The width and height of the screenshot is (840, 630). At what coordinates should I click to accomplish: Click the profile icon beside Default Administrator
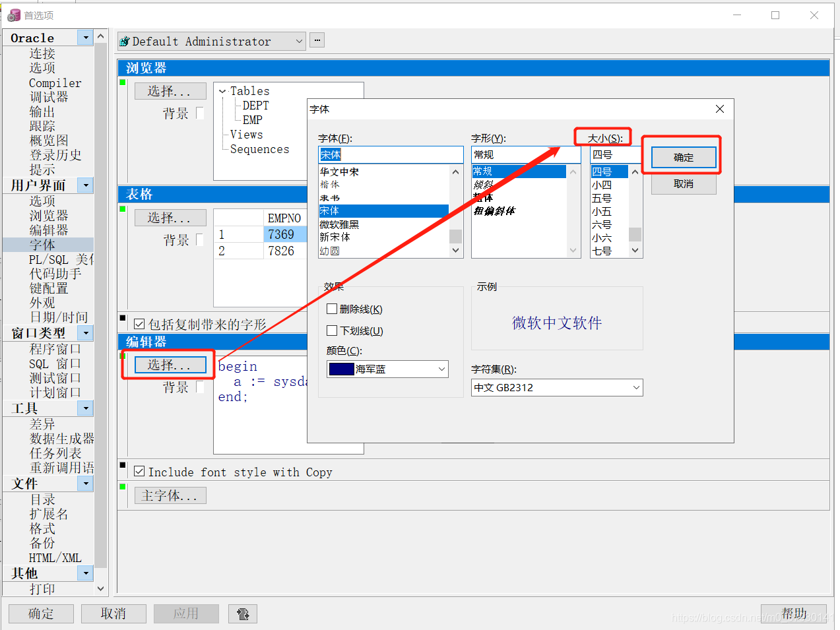coord(124,42)
